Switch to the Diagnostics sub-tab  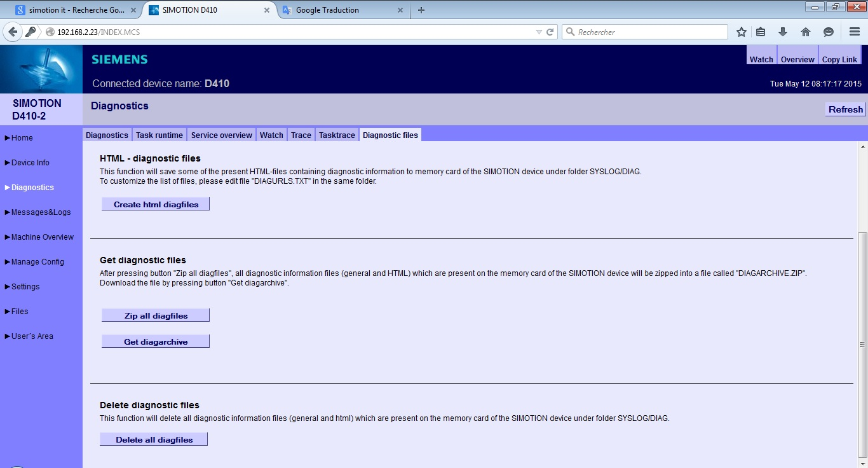click(x=107, y=135)
